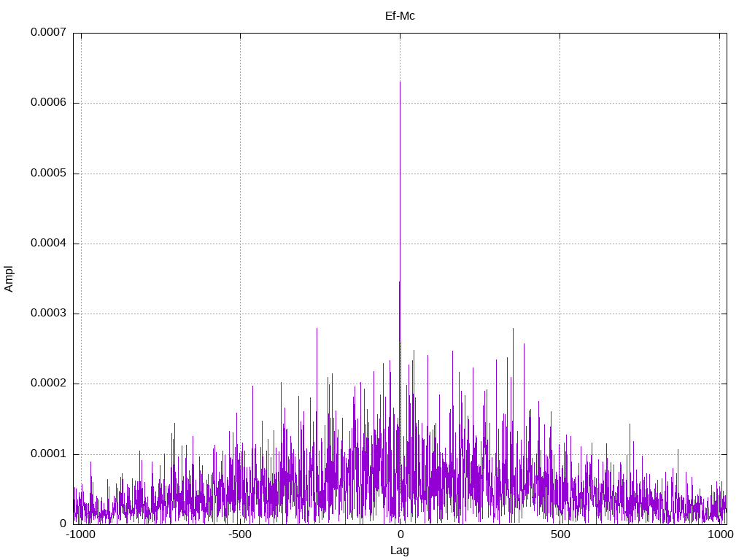Click the x-axis tick -1000
The height and width of the screenshot is (560, 747).
80,534
